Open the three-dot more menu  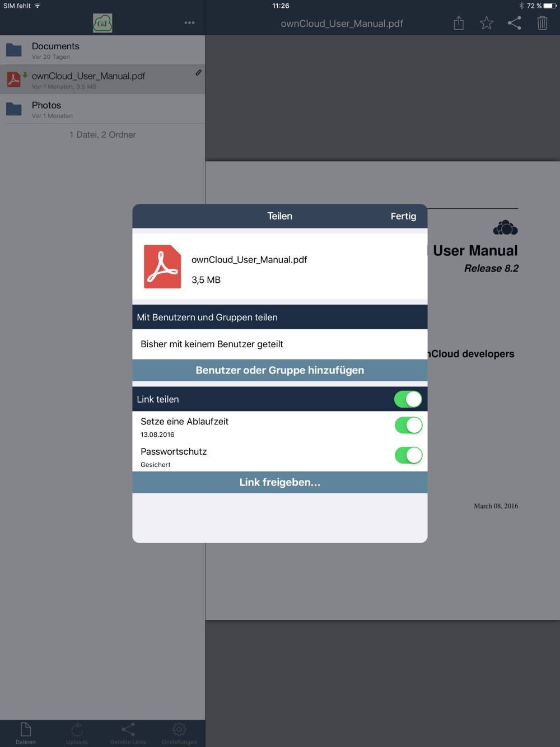click(x=190, y=23)
